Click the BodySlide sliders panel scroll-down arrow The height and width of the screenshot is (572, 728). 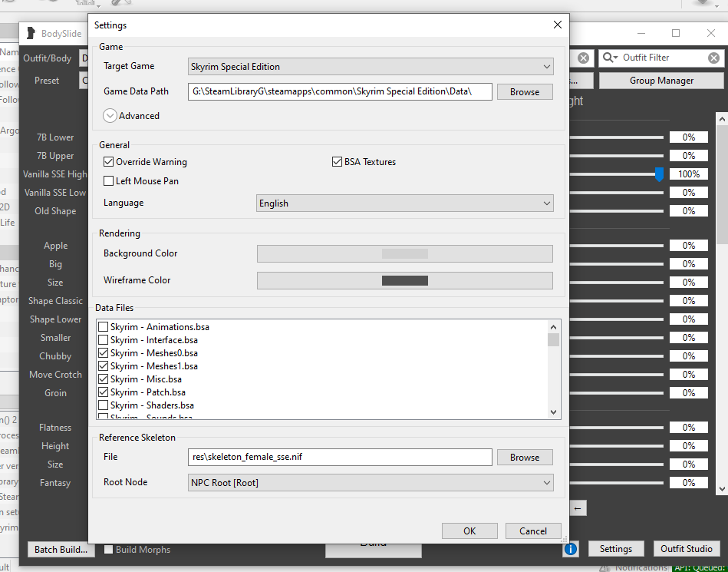click(722, 488)
